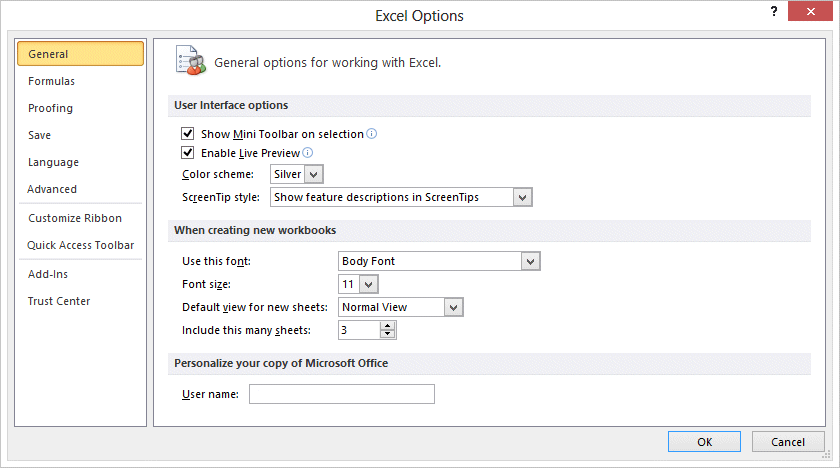The width and height of the screenshot is (840, 468).
Task: Click the User name label
Action: click(x=211, y=394)
